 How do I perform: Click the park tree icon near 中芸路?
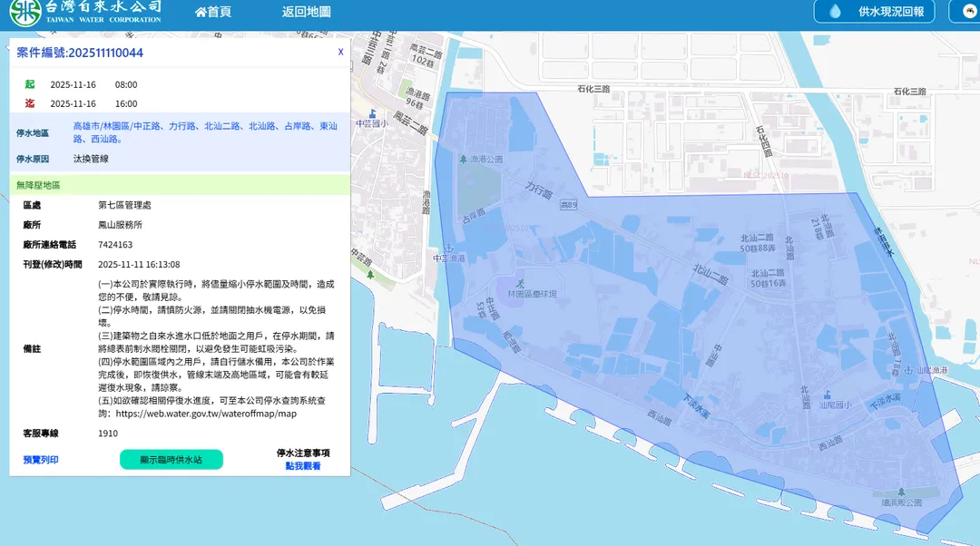coord(370,274)
